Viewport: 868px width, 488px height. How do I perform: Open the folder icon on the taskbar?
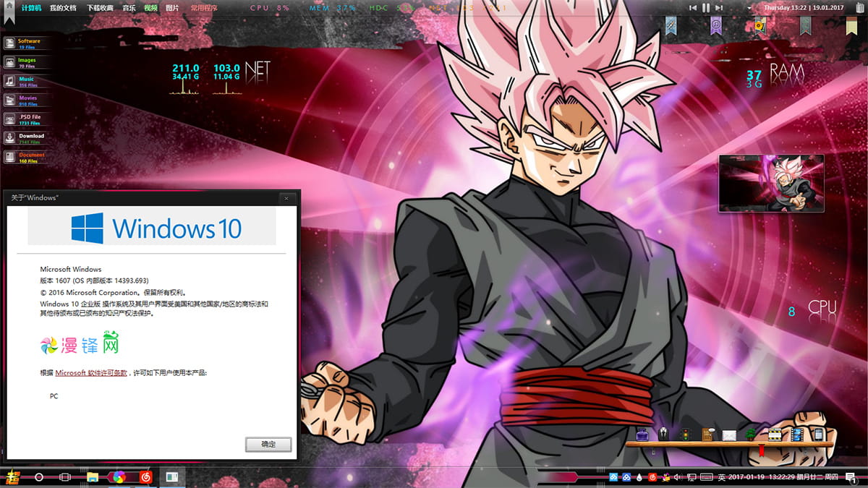coord(91,476)
